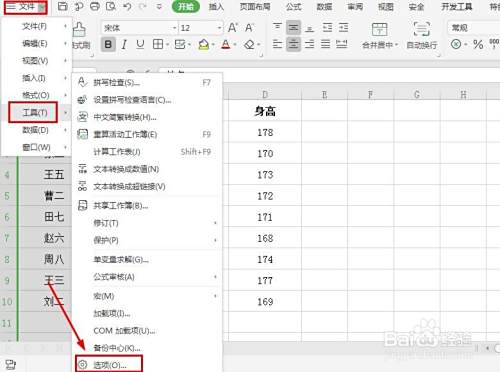Click the fill color bucket icon
This screenshot has height=372, width=500.
(204, 44)
